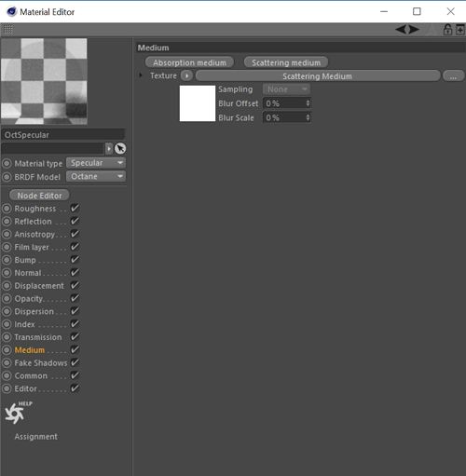This screenshot has height=476, width=466.
Task: Click the material preview thumbnail
Action: 44,81
